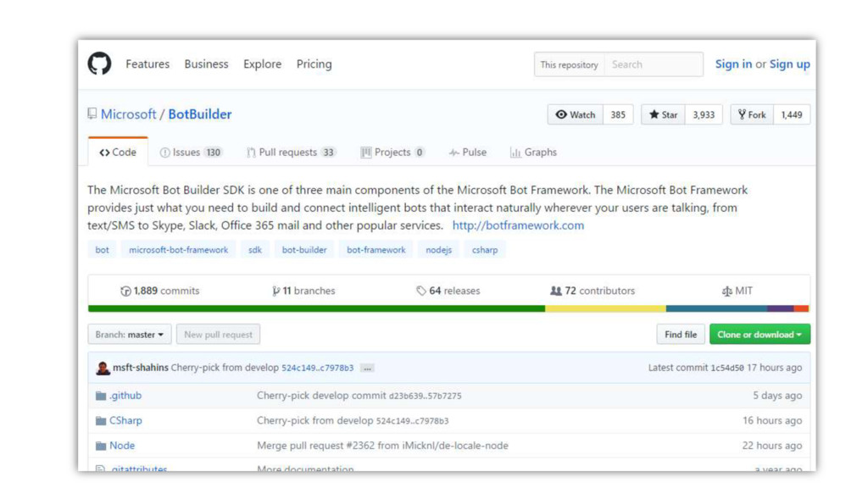Image resolution: width=868 pixels, height=488 pixels.
Task: Click the Fork button
Action: pos(752,114)
